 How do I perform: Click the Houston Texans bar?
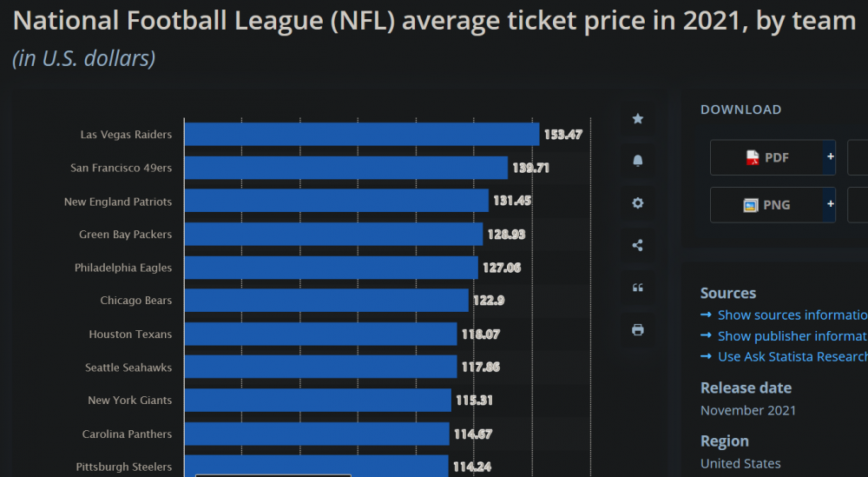point(321,334)
